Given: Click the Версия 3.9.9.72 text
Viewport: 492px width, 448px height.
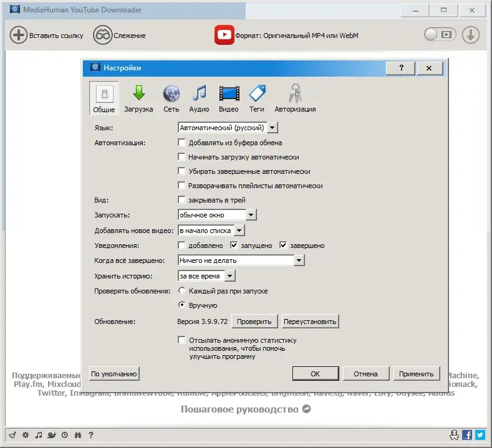Looking at the screenshot, I should [203, 322].
